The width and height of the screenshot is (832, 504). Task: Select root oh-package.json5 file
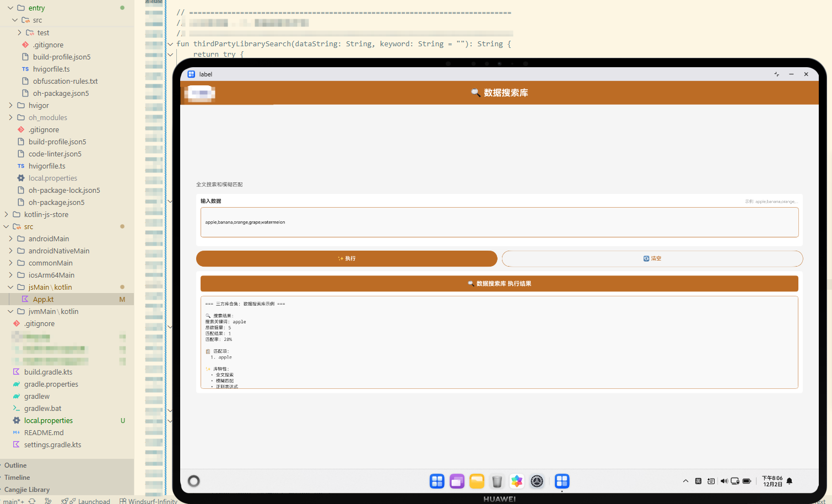[x=57, y=202]
